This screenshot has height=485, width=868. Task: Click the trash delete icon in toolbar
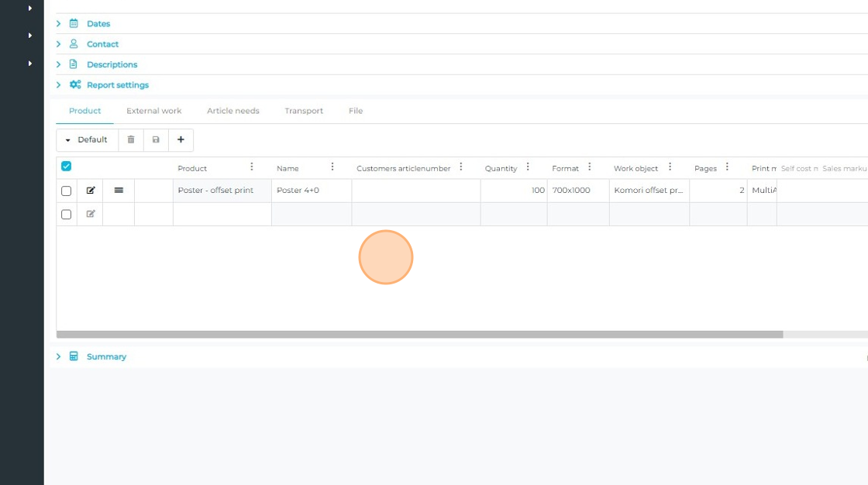click(131, 140)
